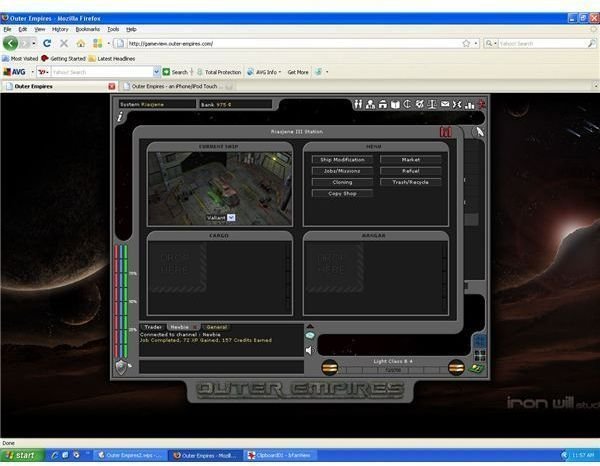This screenshot has height=466, width=600.
Task: Open the AVG search box dropdown
Action: (x=156, y=72)
